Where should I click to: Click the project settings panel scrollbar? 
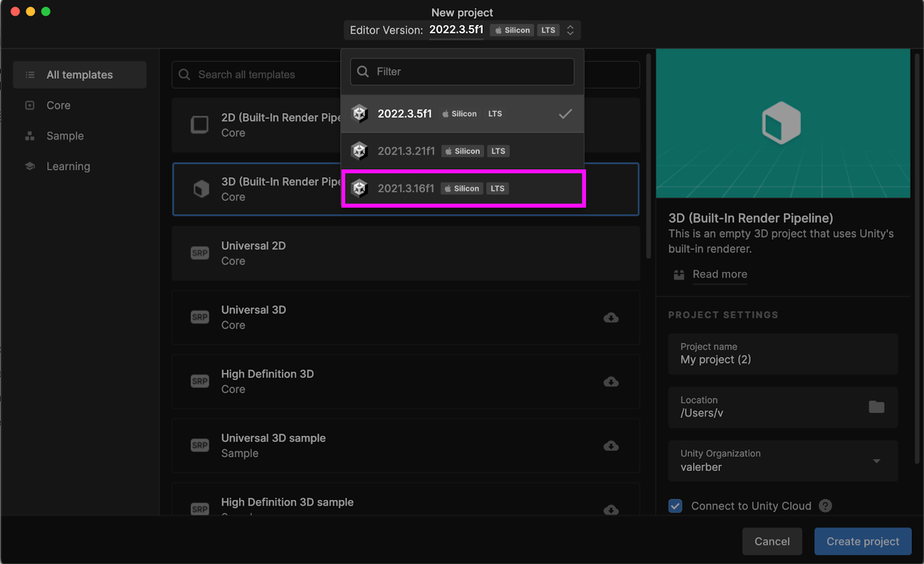tap(917, 259)
